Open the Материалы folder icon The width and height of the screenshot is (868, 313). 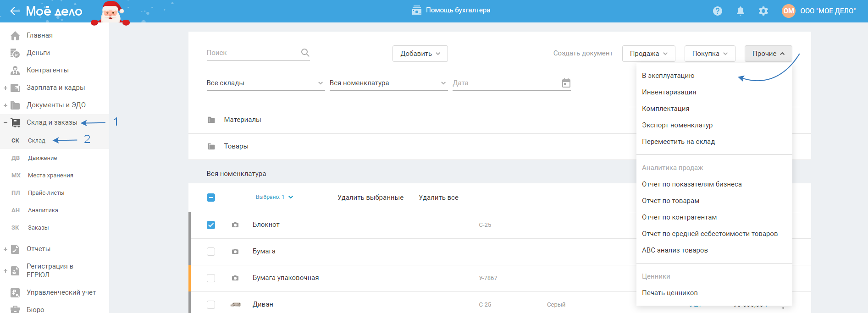point(211,120)
